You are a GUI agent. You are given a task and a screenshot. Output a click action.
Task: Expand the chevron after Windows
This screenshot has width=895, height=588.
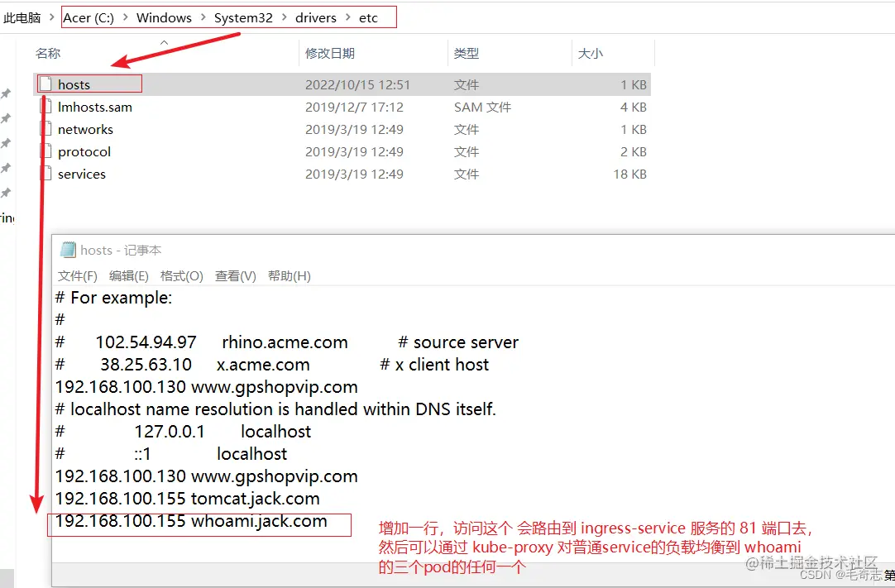click(x=203, y=17)
